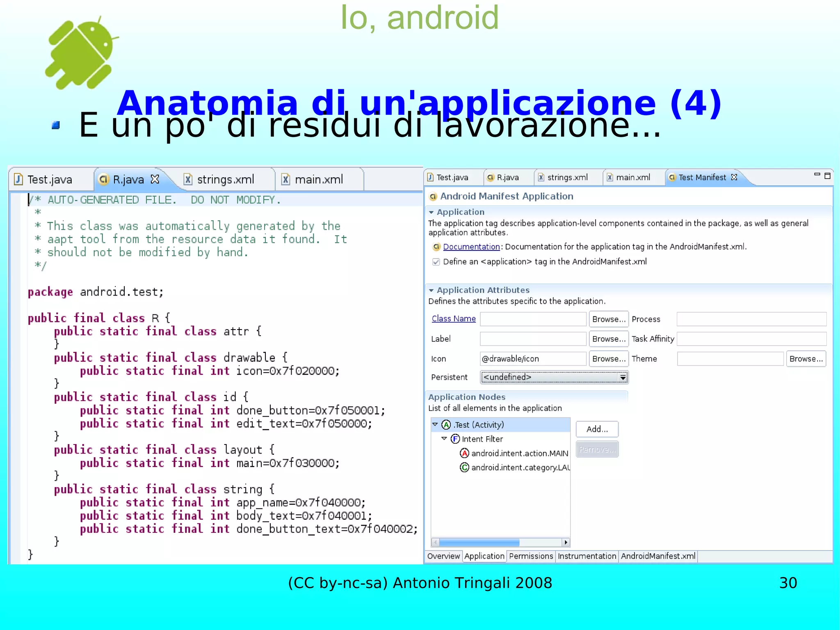840x630 pixels.
Task: Switch to Permissions bottom tab
Action: coord(531,556)
